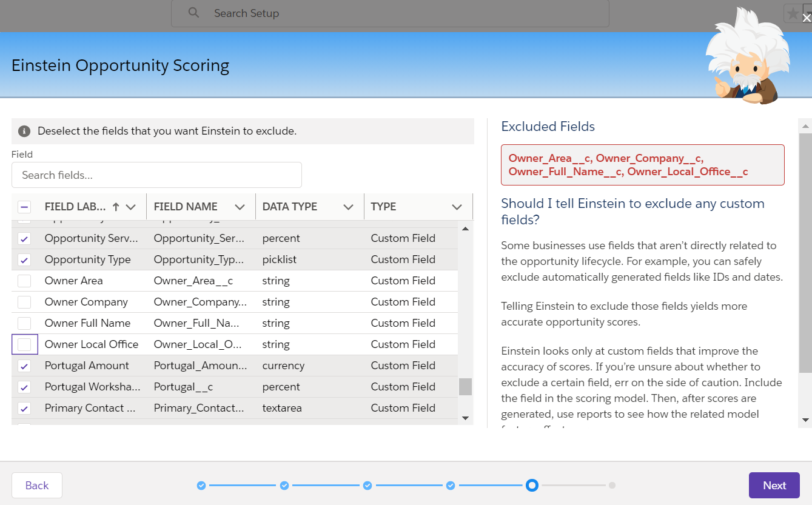Click the FIELD NAME column header text
Viewport: 812px width, 505px height.
click(186, 207)
